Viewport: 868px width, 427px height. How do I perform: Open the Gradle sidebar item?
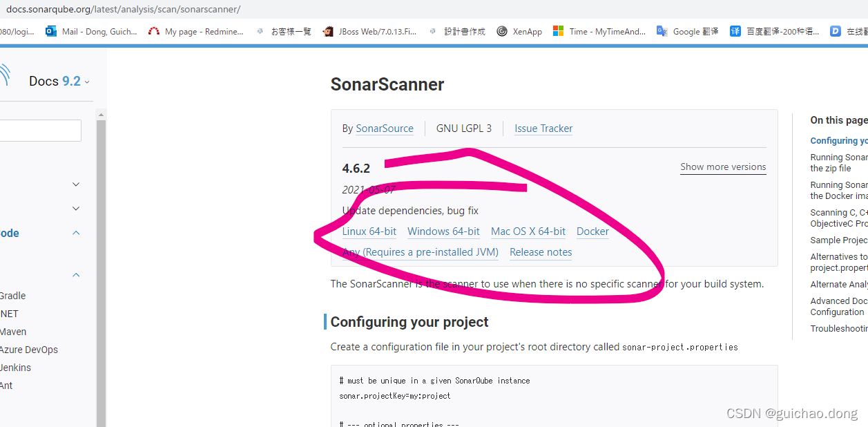pyautogui.click(x=12, y=296)
